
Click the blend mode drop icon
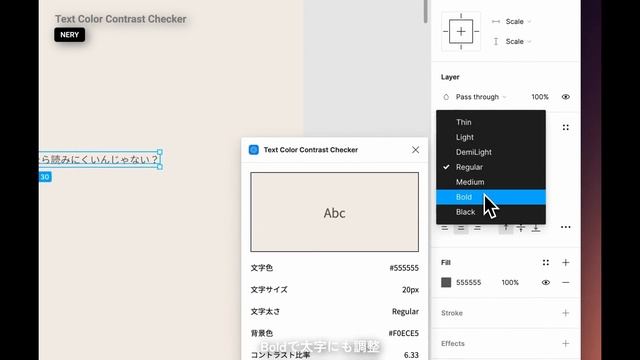pyautogui.click(x=446, y=97)
